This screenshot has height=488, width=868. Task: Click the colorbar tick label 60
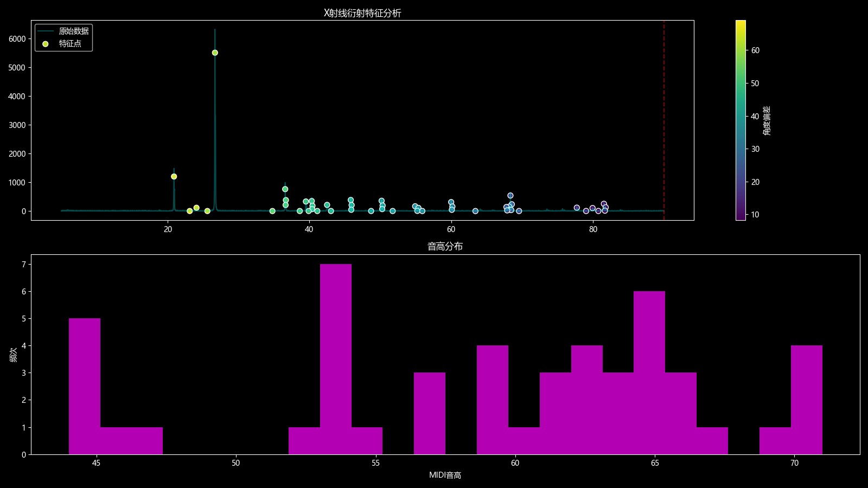[x=755, y=50]
